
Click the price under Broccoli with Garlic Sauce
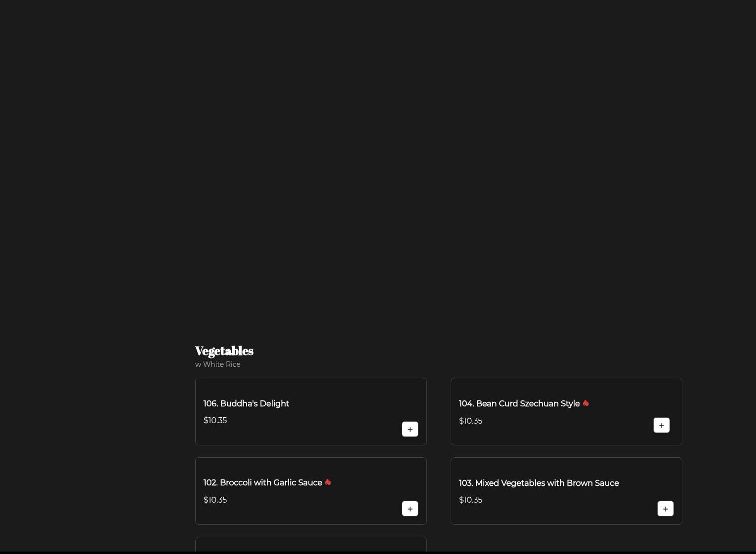(215, 500)
